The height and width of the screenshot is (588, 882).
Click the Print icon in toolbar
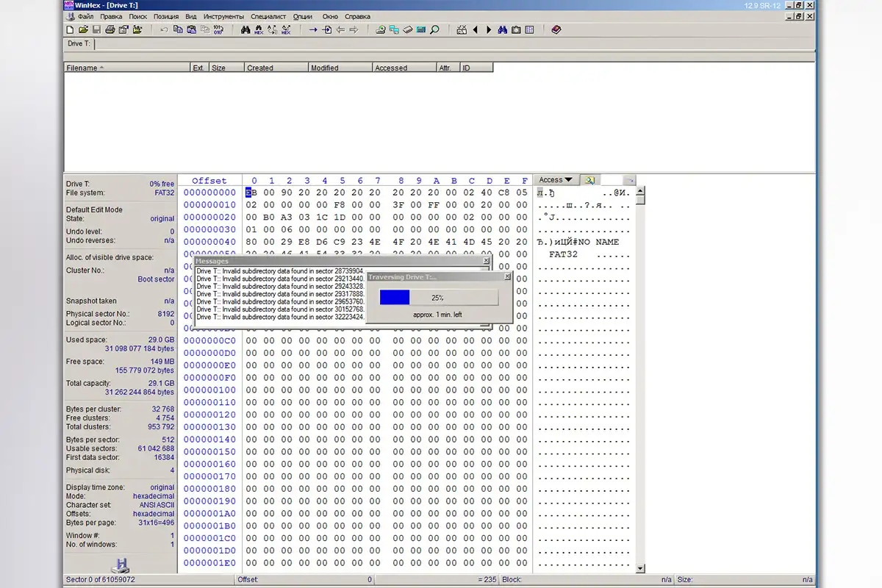(x=110, y=30)
